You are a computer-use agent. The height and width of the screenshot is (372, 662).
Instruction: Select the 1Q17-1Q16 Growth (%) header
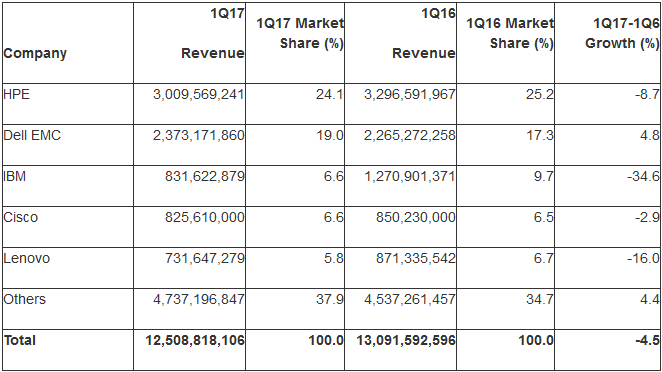(622, 33)
